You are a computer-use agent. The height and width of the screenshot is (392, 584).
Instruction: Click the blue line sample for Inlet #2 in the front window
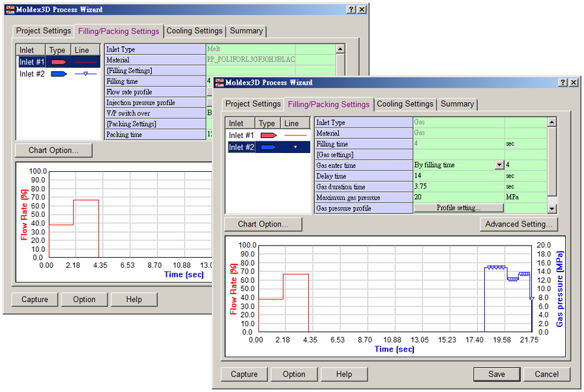tap(295, 147)
